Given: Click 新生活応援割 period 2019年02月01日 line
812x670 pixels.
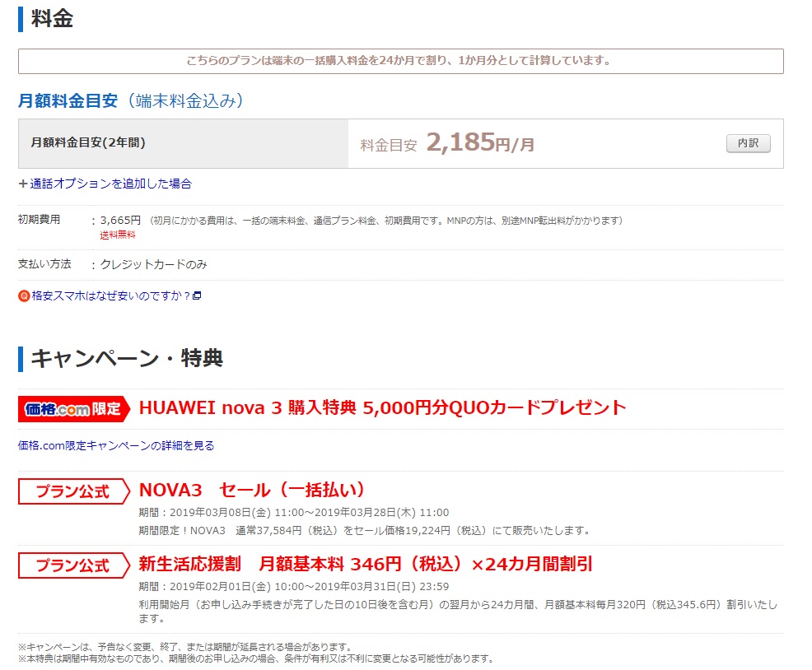Looking at the screenshot, I should 294,587.
